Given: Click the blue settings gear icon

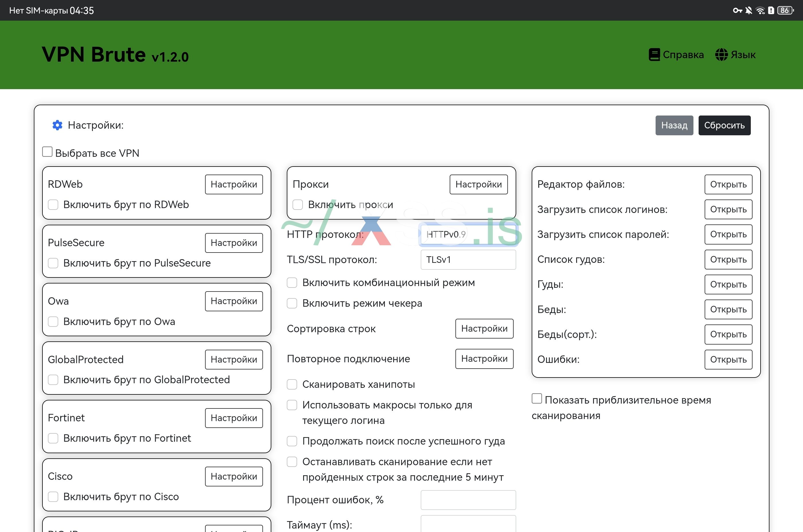Looking at the screenshot, I should coord(57,125).
